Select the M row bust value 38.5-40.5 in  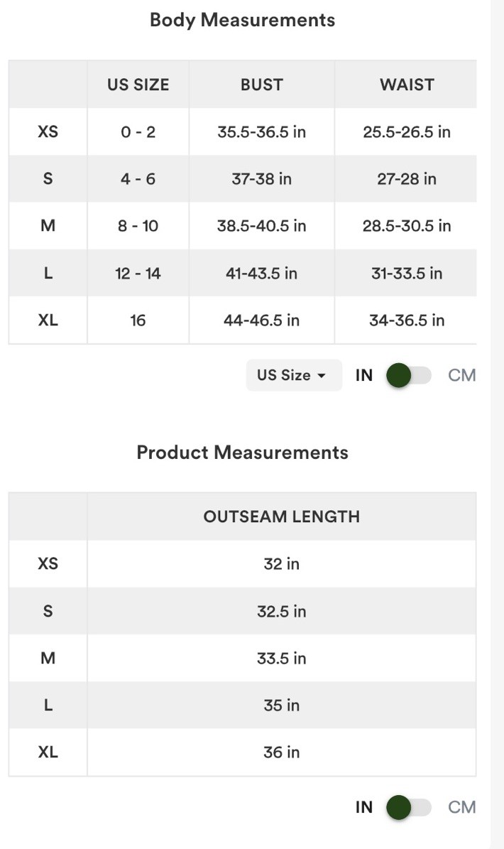[262, 226]
